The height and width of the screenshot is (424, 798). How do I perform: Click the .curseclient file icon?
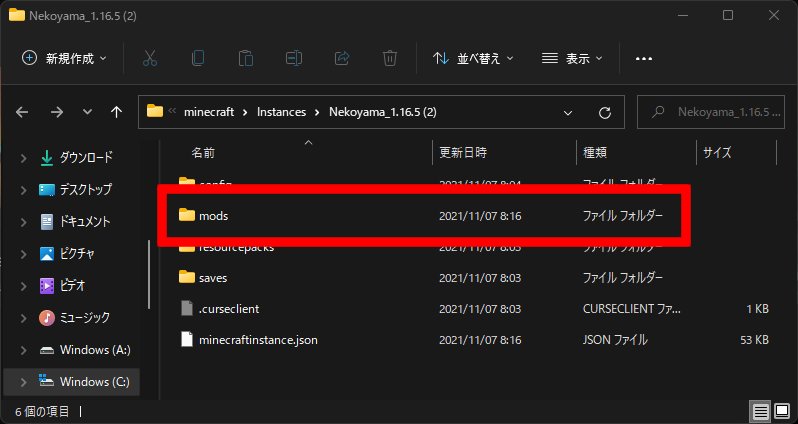pos(187,308)
